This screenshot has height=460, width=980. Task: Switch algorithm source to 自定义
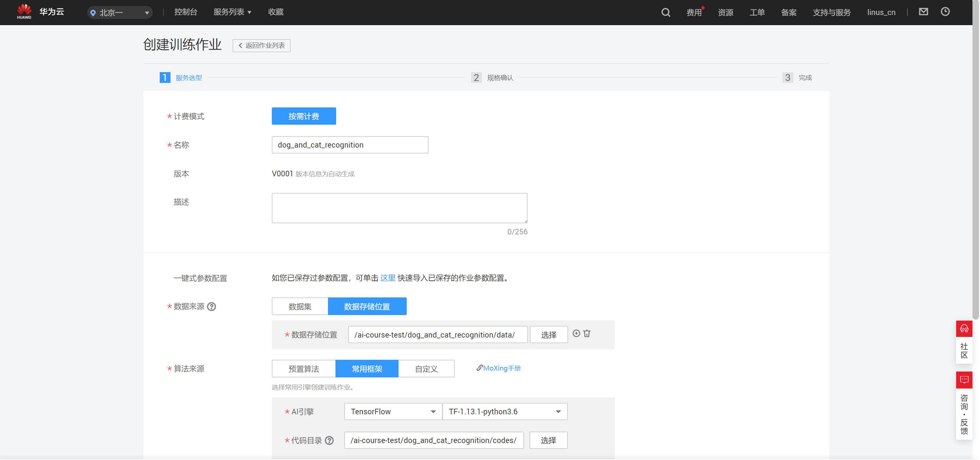tap(426, 369)
